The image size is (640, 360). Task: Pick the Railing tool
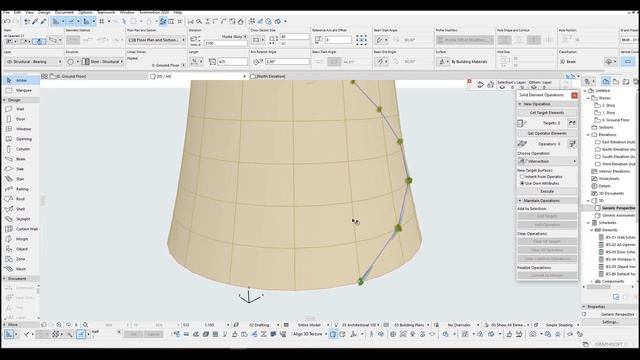(x=20, y=189)
